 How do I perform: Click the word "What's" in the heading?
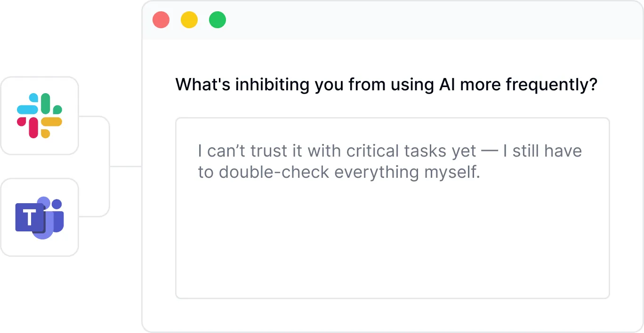coord(202,85)
